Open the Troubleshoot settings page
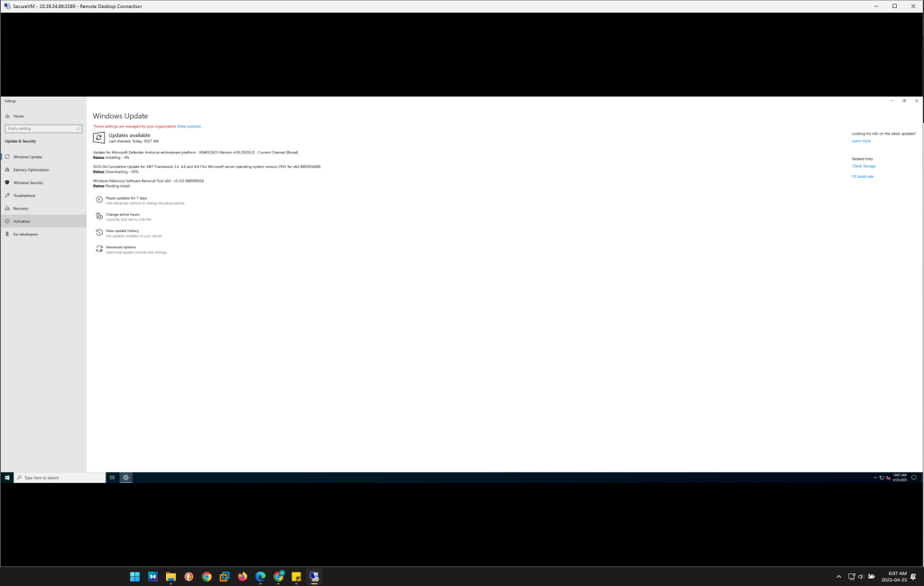This screenshot has width=924, height=586. (24, 196)
